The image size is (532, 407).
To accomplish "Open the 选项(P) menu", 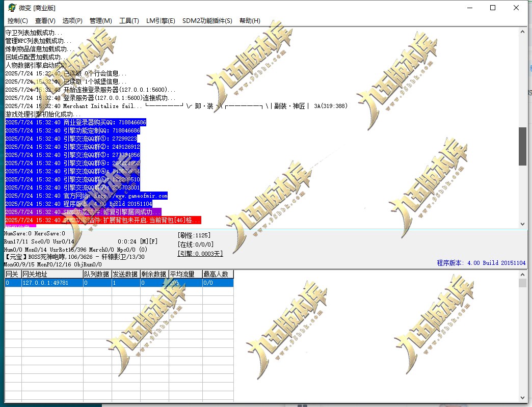I will click(x=72, y=21).
